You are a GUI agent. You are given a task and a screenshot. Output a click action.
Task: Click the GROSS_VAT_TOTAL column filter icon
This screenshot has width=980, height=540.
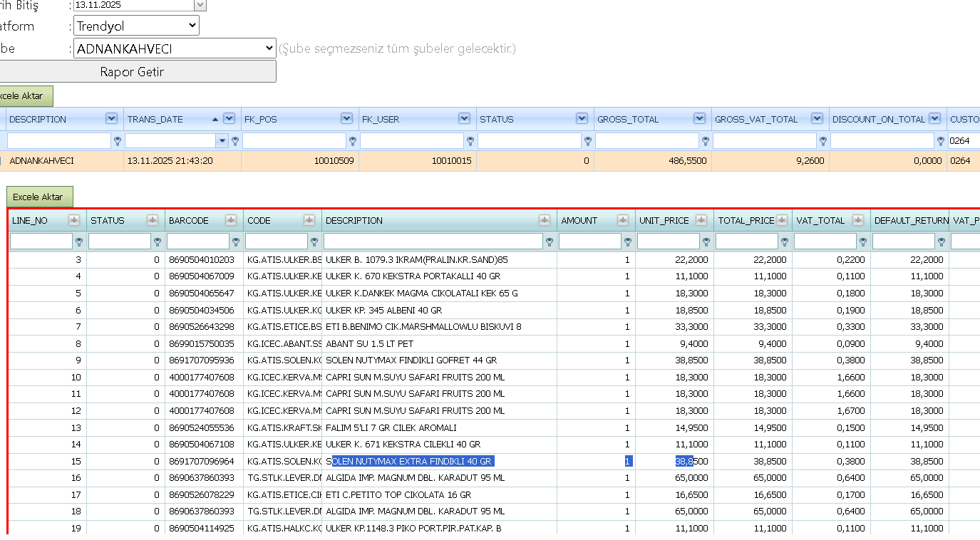pyautogui.click(x=823, y=141)
